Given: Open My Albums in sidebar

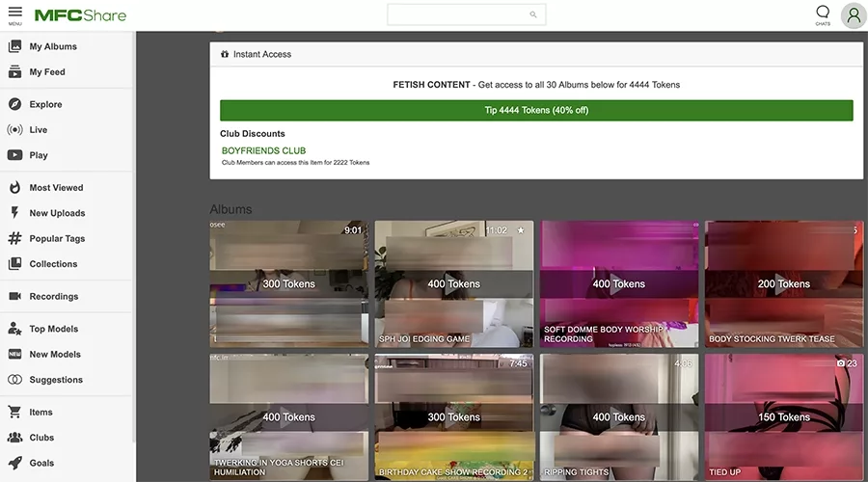Looking at the screenshot, I should [x=52, y=46].
